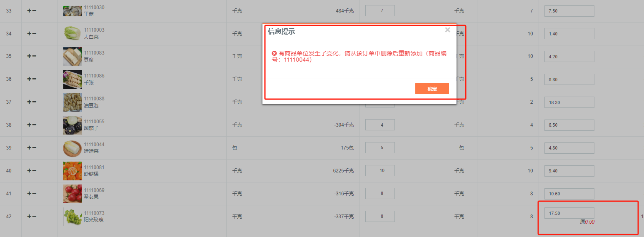The image size is (644, 237).
Task: Click the dialog title 信息提示
Action: click(282, 32)
